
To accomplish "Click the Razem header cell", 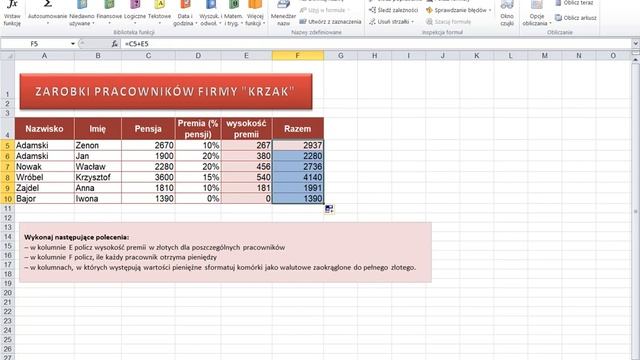I will (298, 129).
